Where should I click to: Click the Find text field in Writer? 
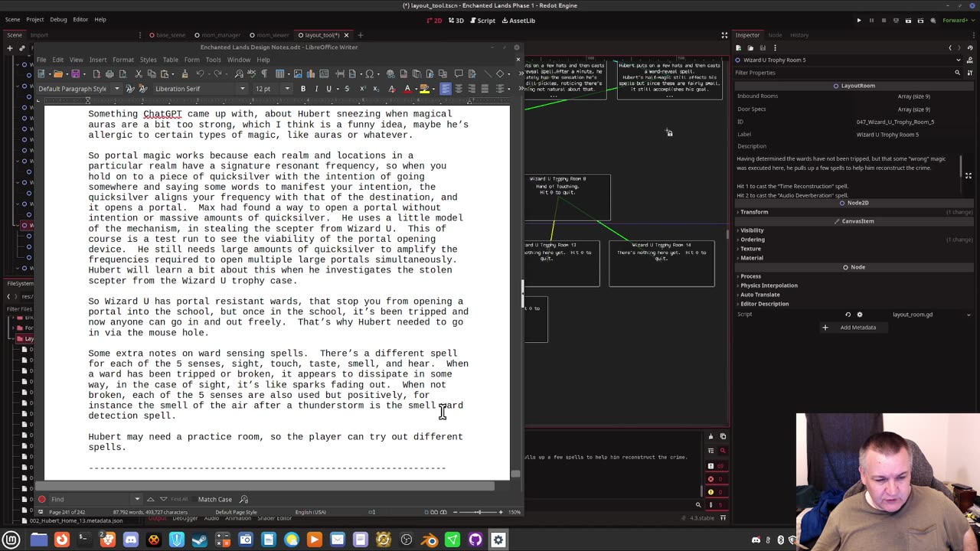[92, 499]
